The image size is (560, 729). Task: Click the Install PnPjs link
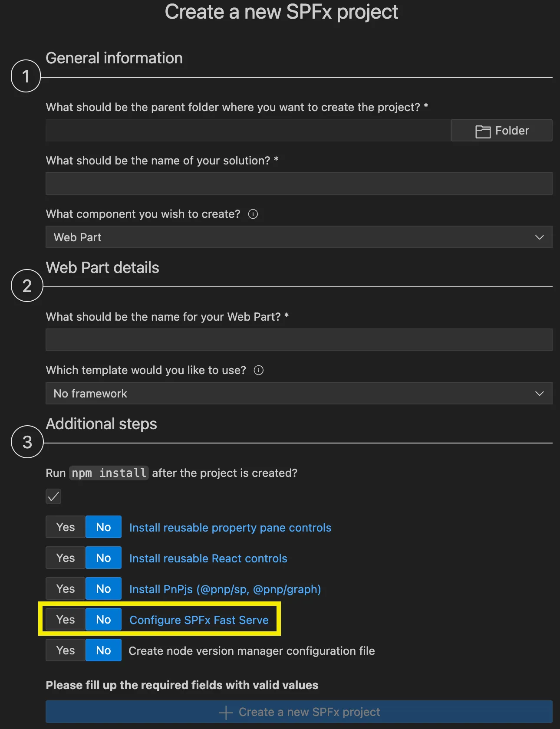coord(224,589)
